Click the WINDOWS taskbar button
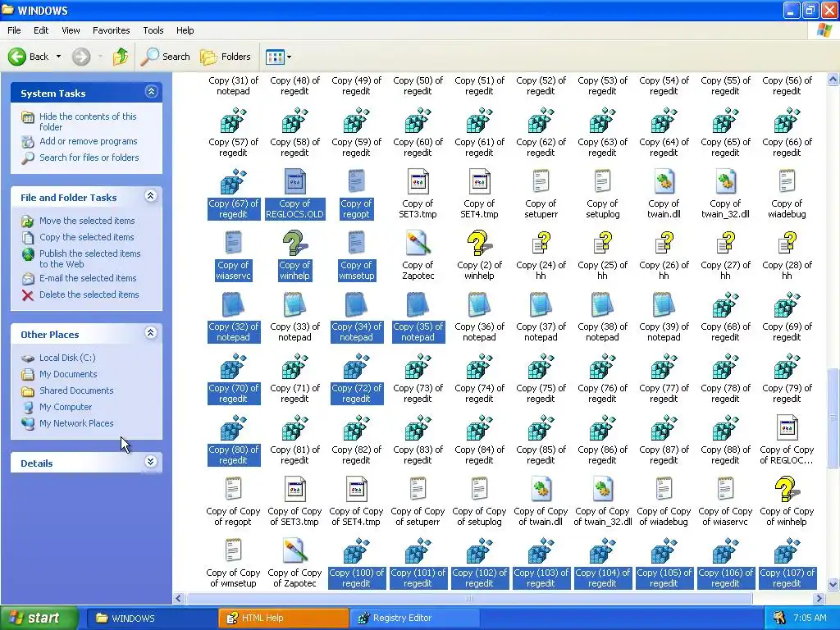The image size is (840, 630). point(152,619)
